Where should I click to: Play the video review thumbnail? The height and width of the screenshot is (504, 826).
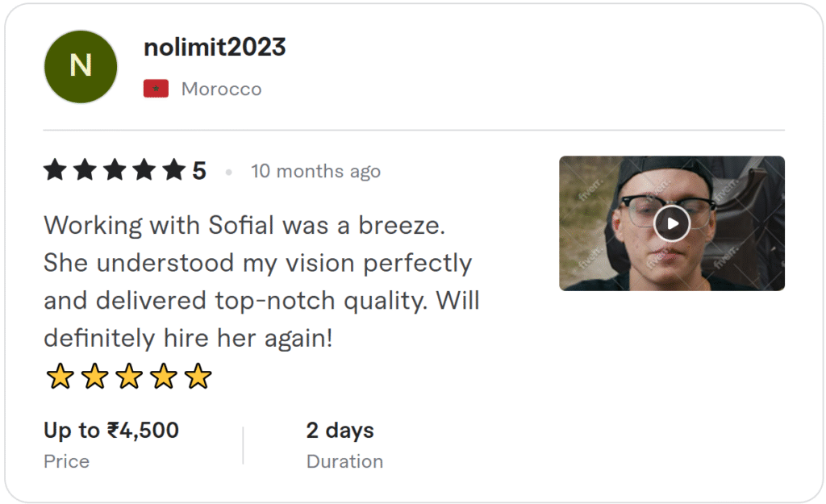[671, 223]
